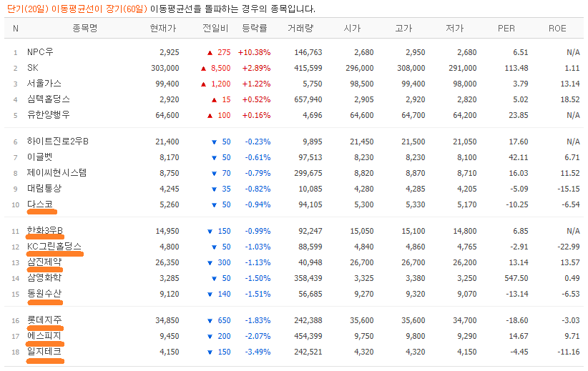Select SK volume 415,599
Screen dimensions: 588x371
coord(308,68)
